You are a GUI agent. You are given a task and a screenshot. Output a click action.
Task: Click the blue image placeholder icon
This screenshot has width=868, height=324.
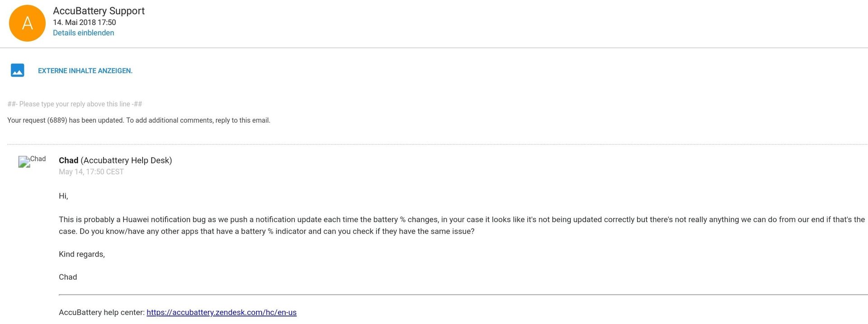(17, 70)
